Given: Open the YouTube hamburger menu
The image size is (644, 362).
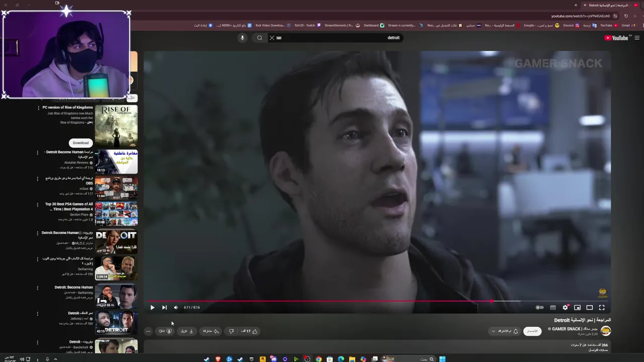Looking at the screenshot, I should click(637, 38).
